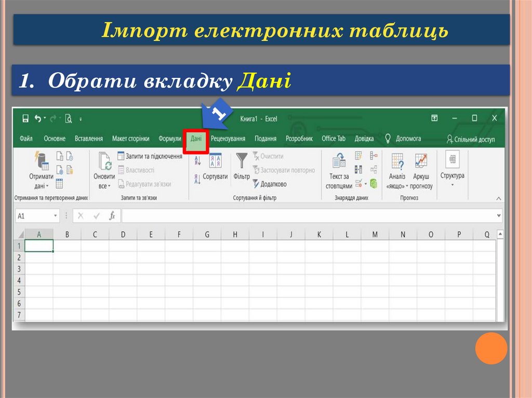Image resolution: width=532 pixels, height=398 pixels.
Task: Click the Recent Sources icon
Action: (x=70, y=156)
